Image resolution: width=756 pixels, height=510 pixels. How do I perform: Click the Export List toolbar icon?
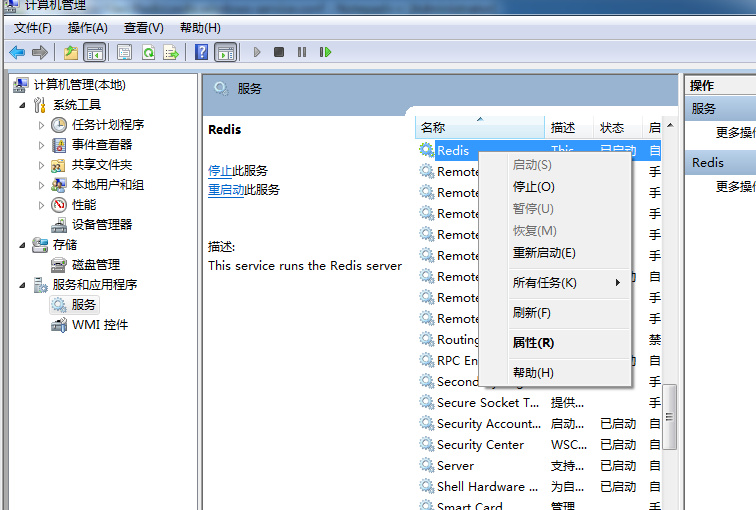tap(171, 52)
